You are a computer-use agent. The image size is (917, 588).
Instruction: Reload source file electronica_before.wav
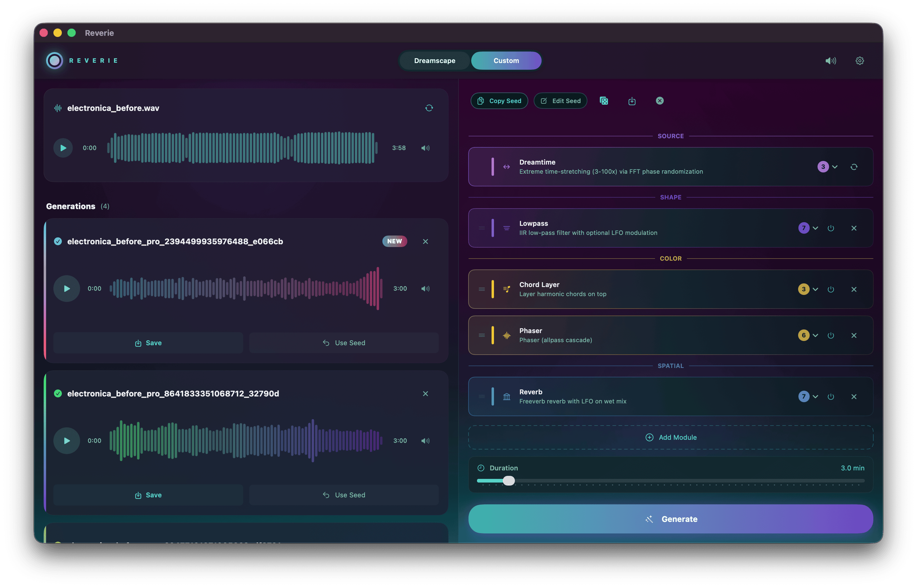[429, 108]
